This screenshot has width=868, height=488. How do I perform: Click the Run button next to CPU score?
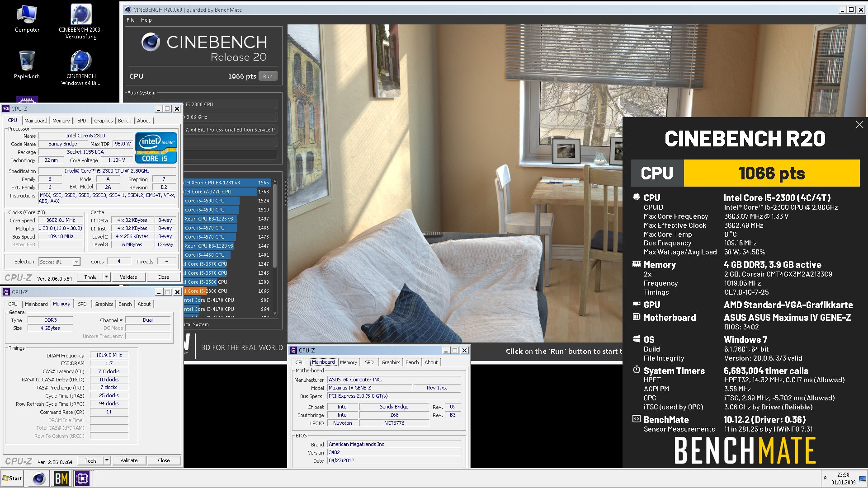(268, 76)
